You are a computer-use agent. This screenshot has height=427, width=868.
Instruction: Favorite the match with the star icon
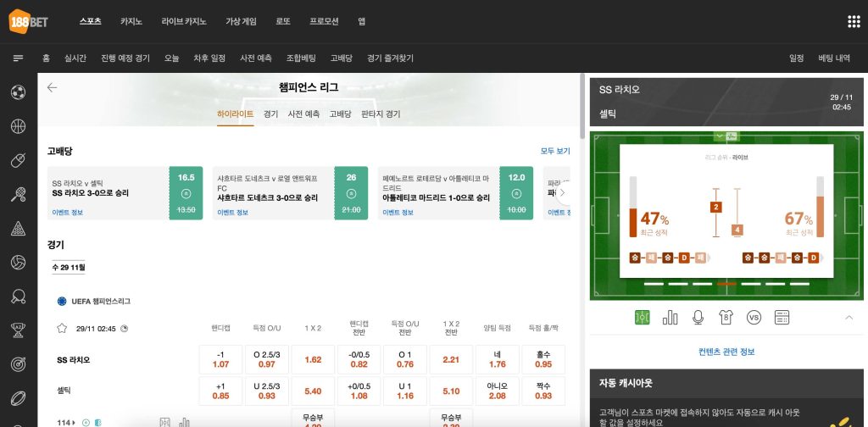(62, 329)
